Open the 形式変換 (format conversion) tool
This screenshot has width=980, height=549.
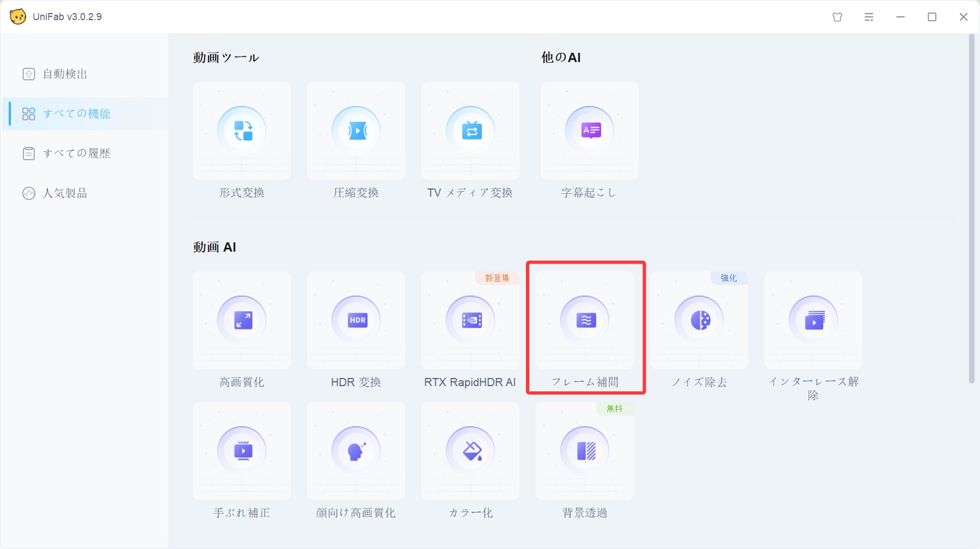coord(242,131)
